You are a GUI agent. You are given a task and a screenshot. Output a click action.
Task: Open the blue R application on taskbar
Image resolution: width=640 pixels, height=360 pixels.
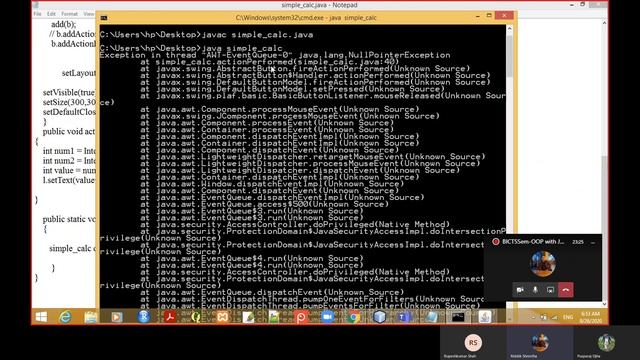143,317
